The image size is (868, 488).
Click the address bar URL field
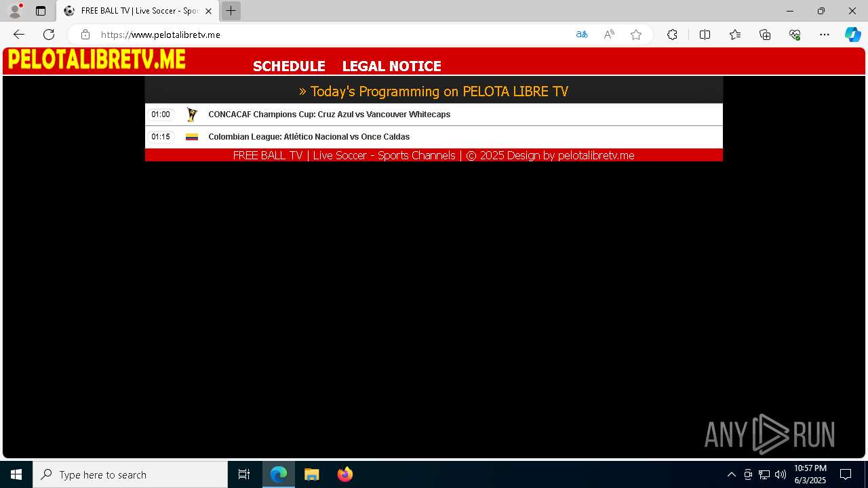pos(332,35)
